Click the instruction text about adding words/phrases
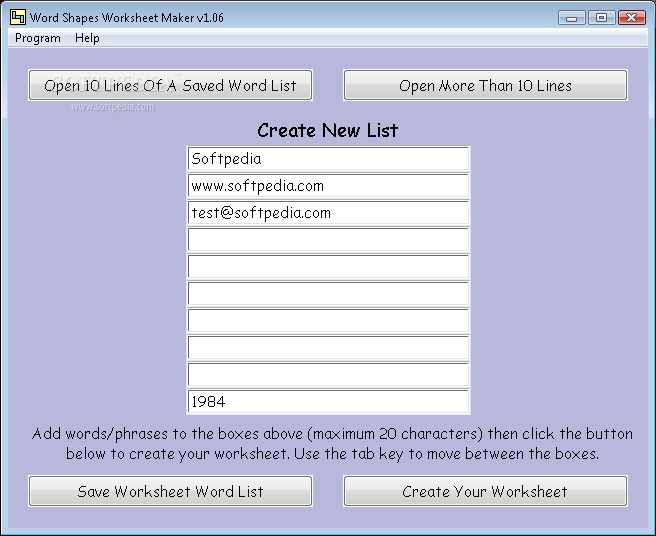 [x=332, y=444]
